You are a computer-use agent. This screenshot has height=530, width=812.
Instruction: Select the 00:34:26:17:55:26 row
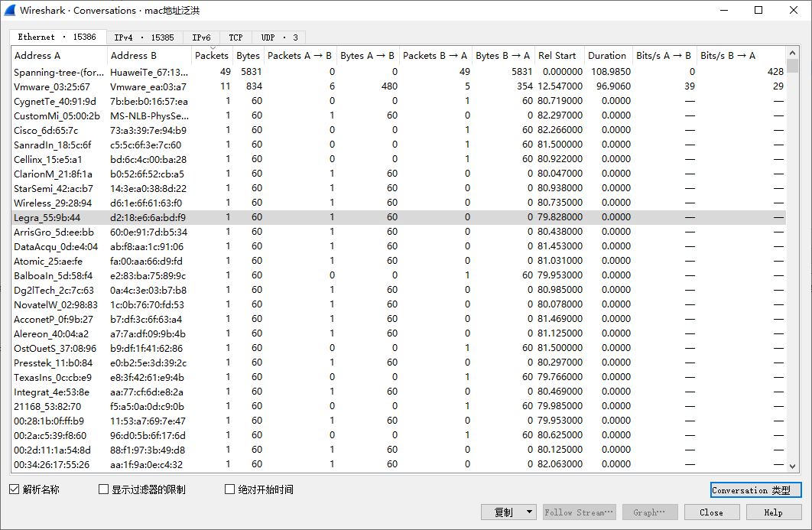[398, 464]
